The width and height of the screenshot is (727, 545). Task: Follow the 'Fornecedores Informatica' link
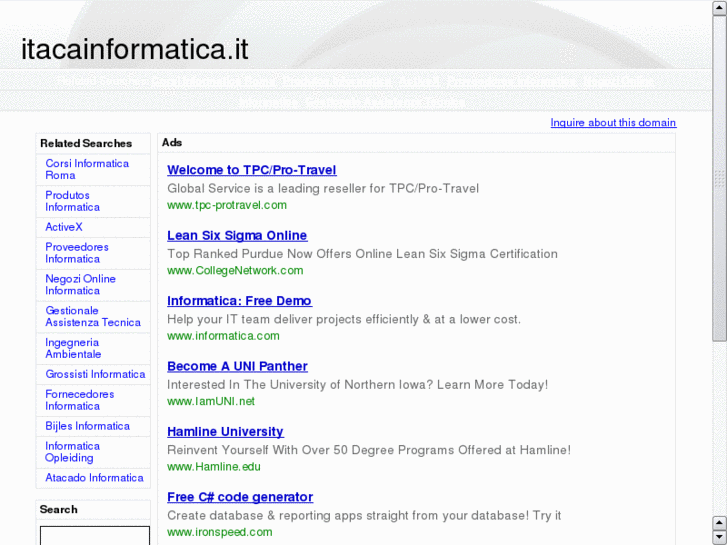79,400
